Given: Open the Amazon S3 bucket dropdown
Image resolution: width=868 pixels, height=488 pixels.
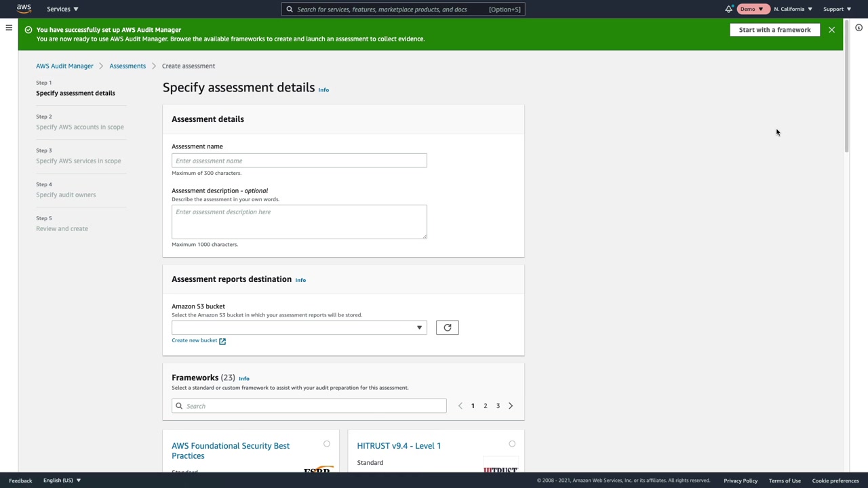Looking at the screenshot, I should (299, 328).
